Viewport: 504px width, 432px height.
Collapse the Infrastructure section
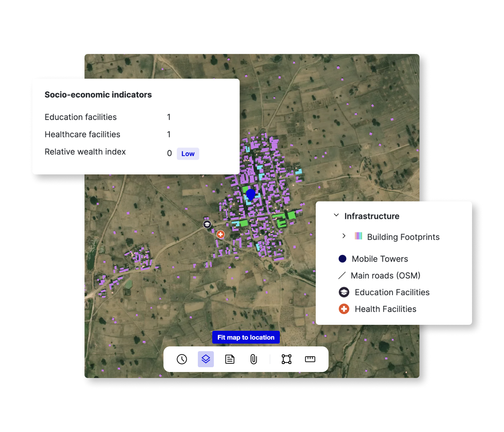[337, 216]
